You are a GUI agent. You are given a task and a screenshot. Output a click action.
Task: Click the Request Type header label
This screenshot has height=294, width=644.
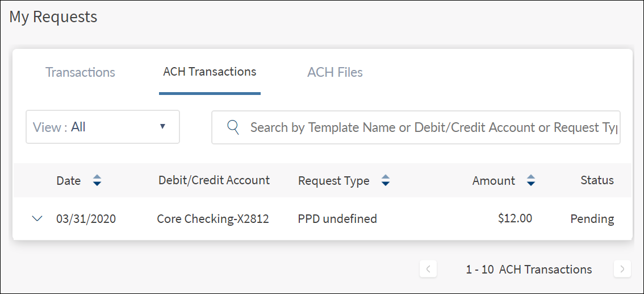pos(333,181)
